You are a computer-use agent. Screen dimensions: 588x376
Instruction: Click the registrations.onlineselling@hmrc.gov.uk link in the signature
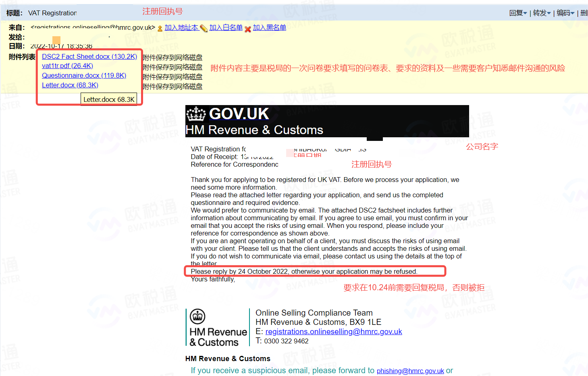[x=334, y=331]
